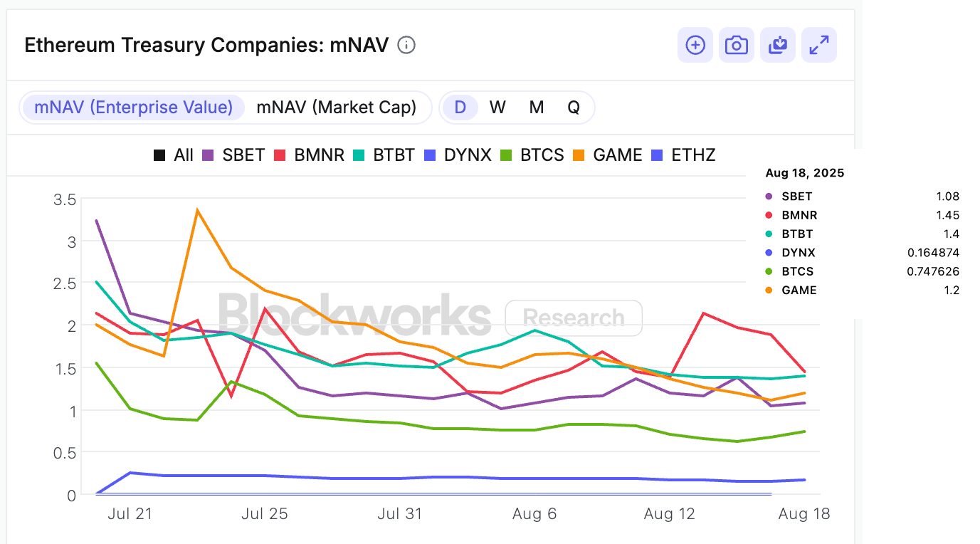Viewport: 980px width, 544px height.
Task: Click the plus circle icon
Action: click(695, 46)
